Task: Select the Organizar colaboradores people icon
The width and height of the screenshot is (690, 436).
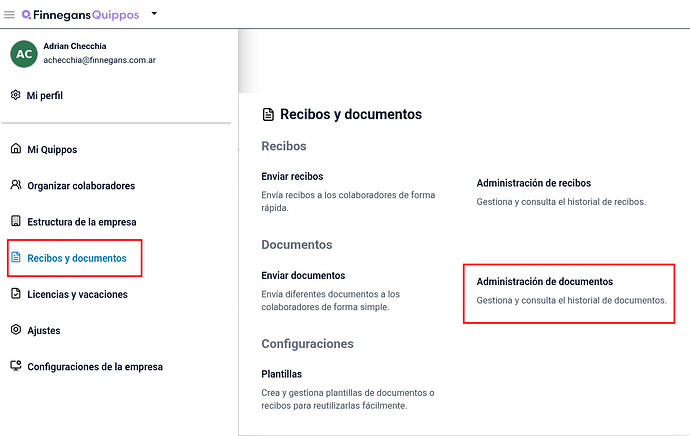Action: tap(16, 185)
